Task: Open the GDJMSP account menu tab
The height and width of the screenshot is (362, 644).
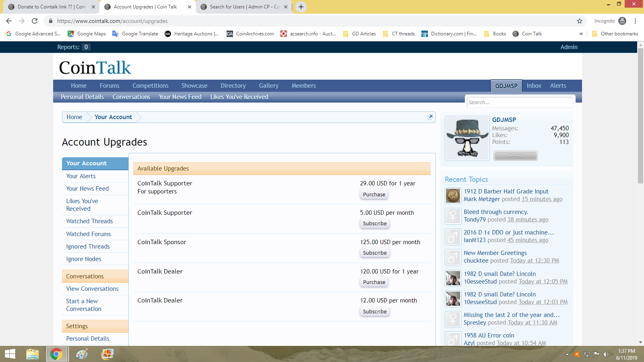Action: 506,86
